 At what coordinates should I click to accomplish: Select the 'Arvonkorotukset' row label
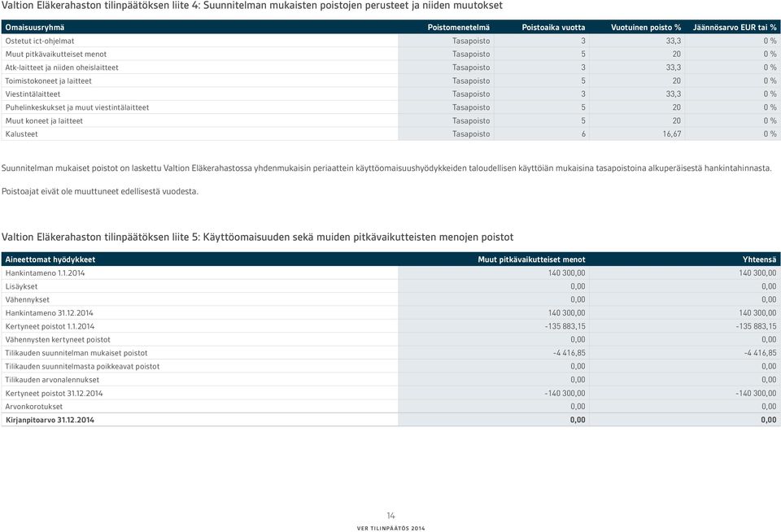coord(34,407)
